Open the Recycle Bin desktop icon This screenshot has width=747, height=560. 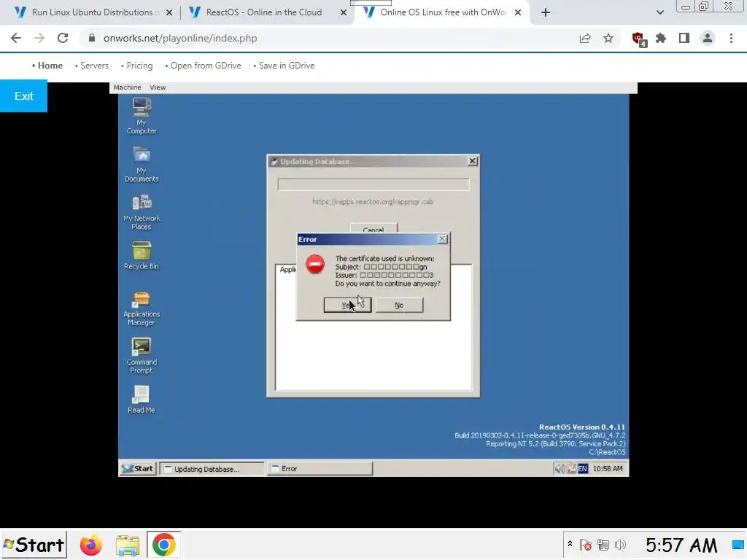coord(142,256)
